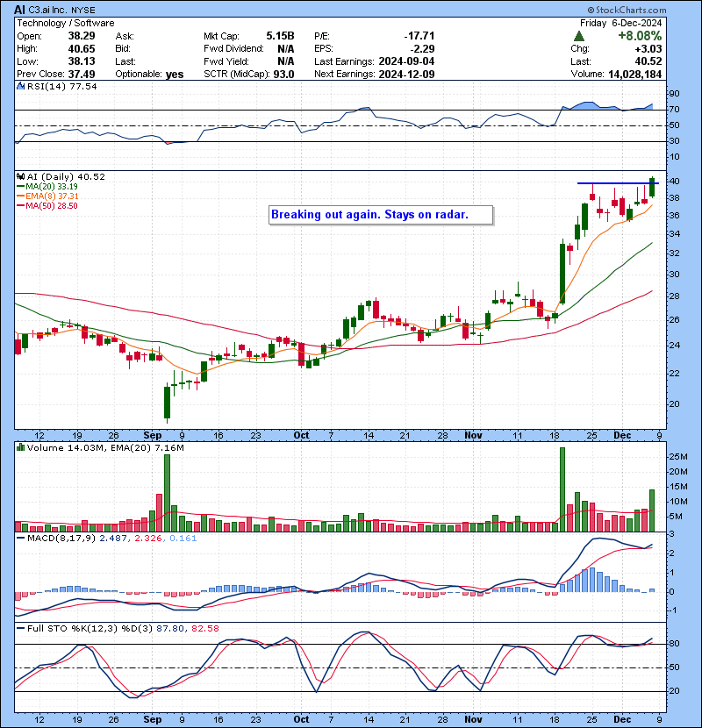The width and height of the screenshot is (702, 728).
Task: Click the green up-triangle change indicator
Action: (578, 36)
